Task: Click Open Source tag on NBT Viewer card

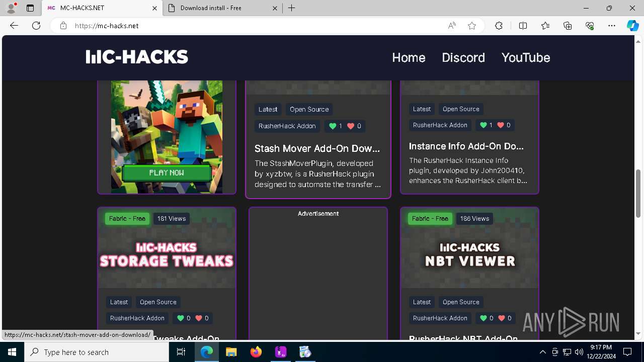Action: pos(461,302)
